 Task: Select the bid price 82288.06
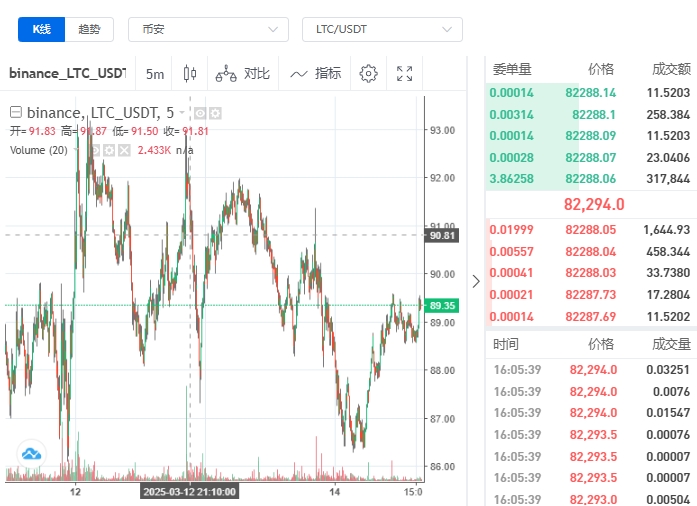590,179
